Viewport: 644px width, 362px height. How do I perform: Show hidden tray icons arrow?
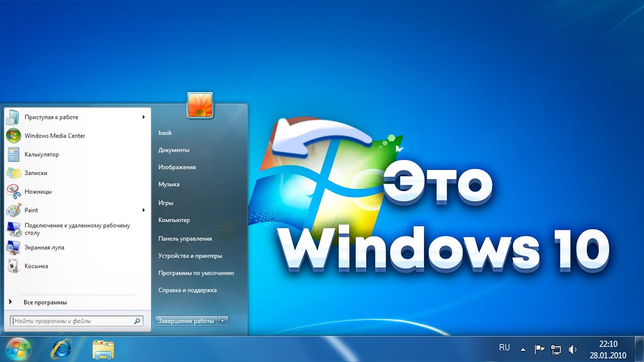523,349
